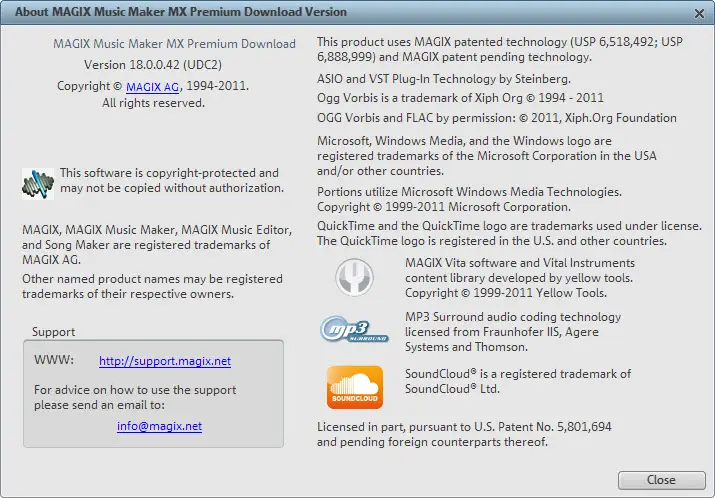
Task: Click 'ASIO and VST Plug-In Technology by Steinberg.'
Action: click(x=444, y=79)
